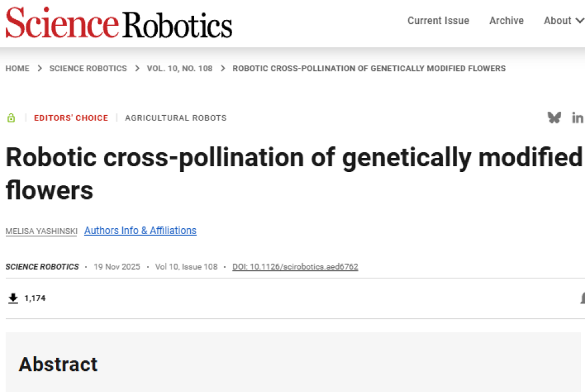Go to HOME breadcrumb

click(x=18, y=68)
